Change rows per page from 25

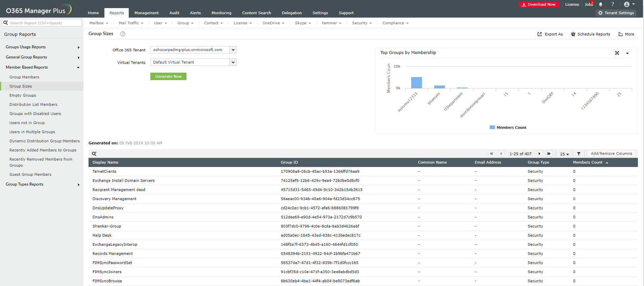tap(564, 154)
